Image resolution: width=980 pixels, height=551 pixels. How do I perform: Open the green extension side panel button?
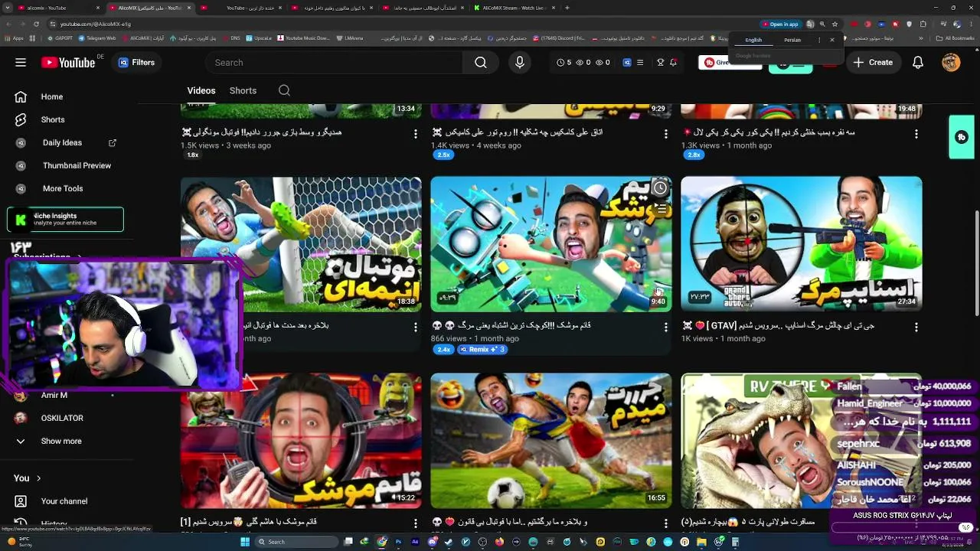[x=962, y=137]
